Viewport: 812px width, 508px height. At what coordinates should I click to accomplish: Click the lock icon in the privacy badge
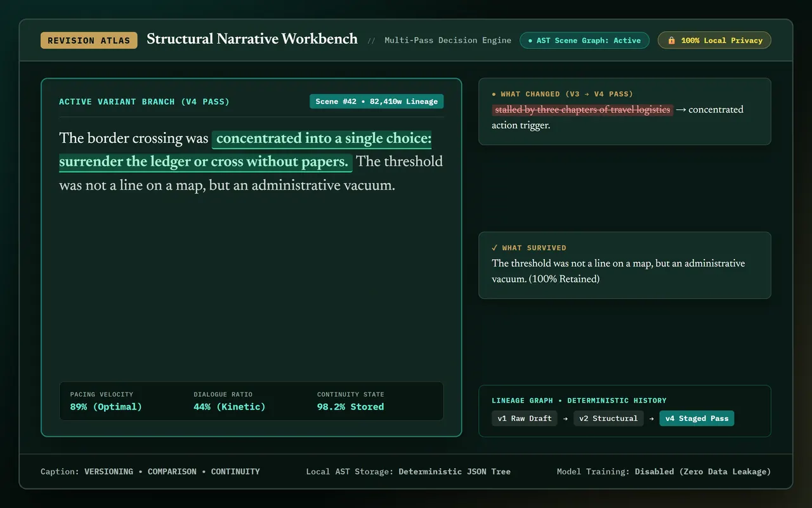[671, 40]
